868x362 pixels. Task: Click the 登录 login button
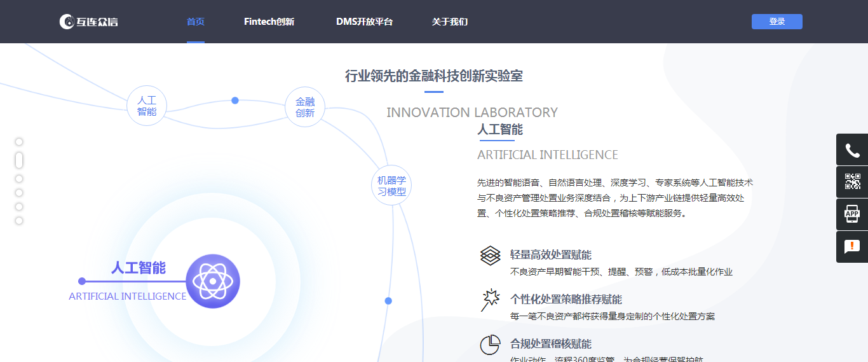776,22
